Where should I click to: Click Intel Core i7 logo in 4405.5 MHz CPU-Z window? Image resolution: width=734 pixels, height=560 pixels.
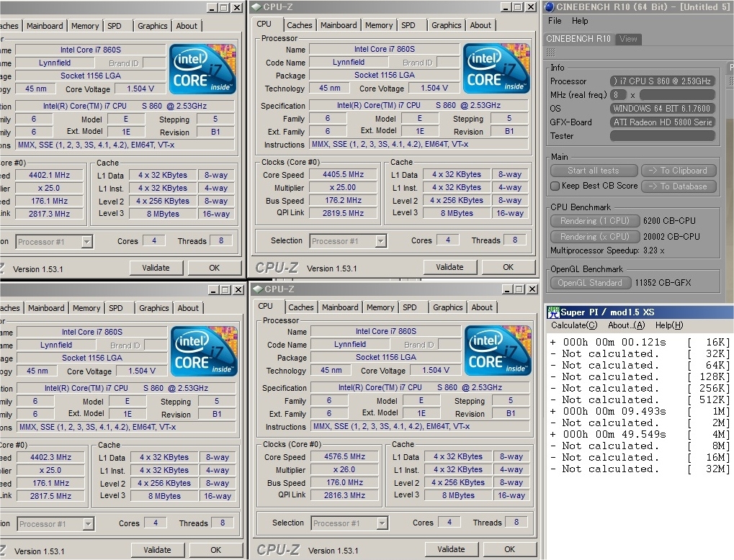pyautogui.click(x=497, y=68)
